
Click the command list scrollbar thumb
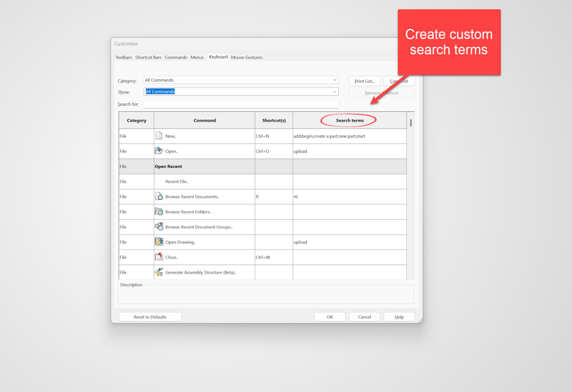pyautogui.click(x=411, y=122)
